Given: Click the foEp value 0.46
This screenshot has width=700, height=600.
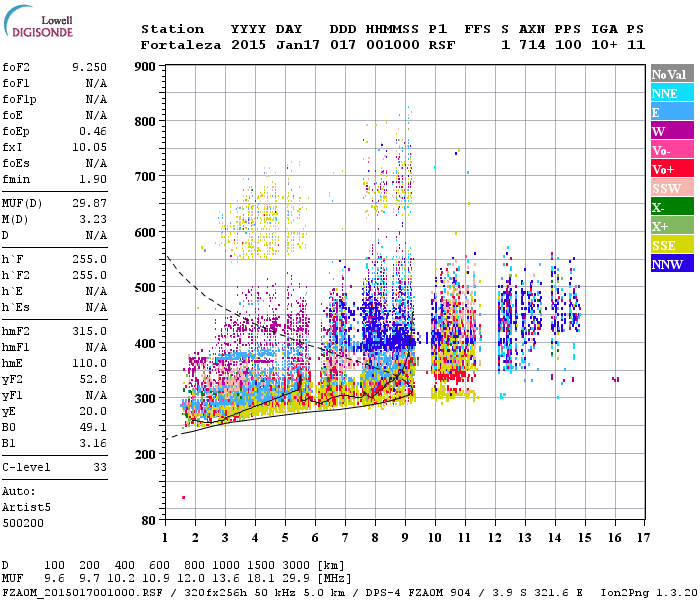Looking at the screenshot, I should pos(93,131).
